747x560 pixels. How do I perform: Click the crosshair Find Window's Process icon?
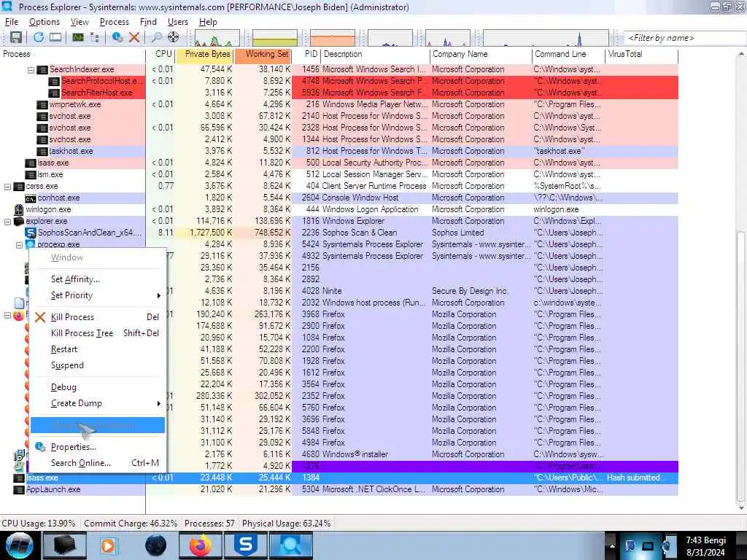(x=174, y=37)
